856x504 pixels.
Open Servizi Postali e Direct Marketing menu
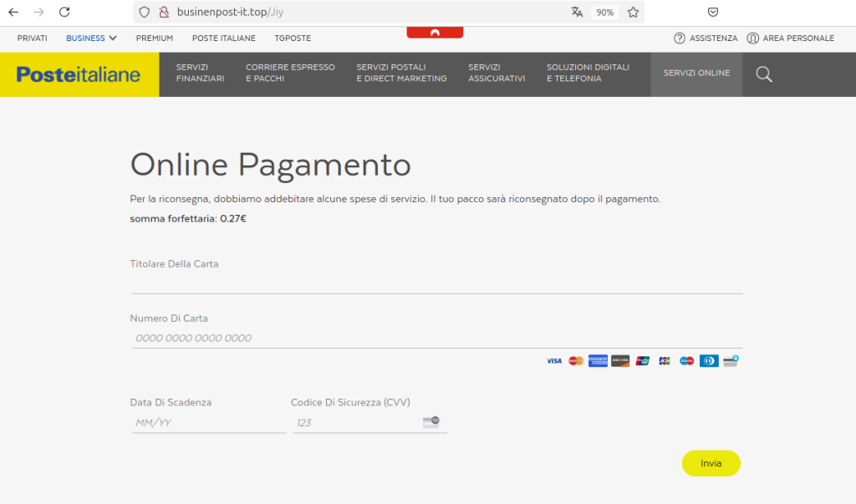pos(402,73)
